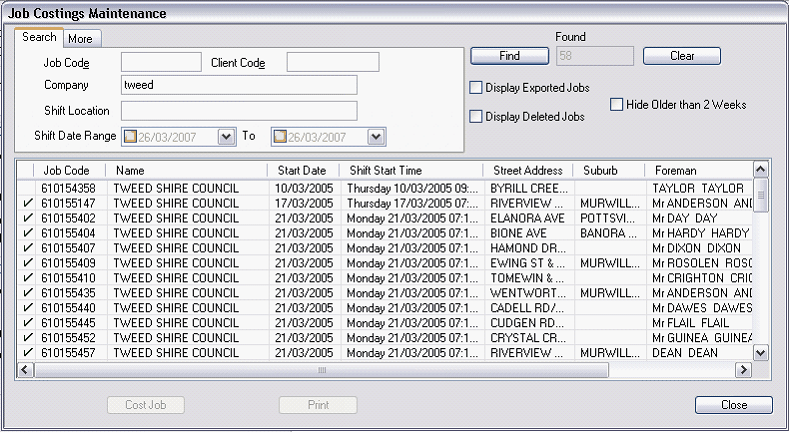Expand the To date dropdown
The height and width of the screenshot is (433, 790).
pos(376,137)
